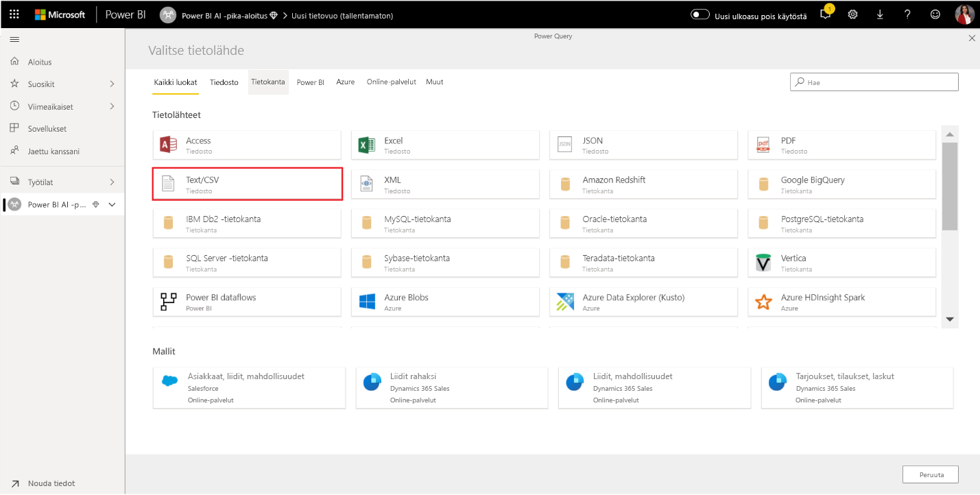Click the Azure HDInsight Spark star icon
980x495 pixels.
point(763,302)
